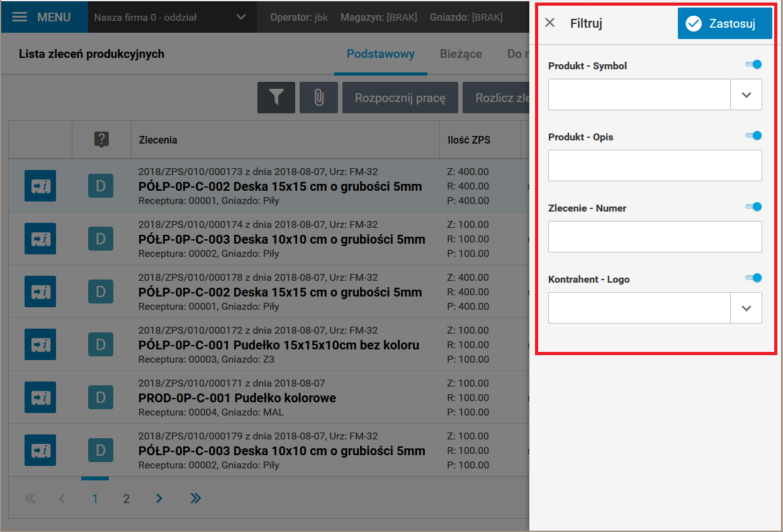Select the Podstawowy tab
Screen dimensions: 783x532
coord(381,54)
